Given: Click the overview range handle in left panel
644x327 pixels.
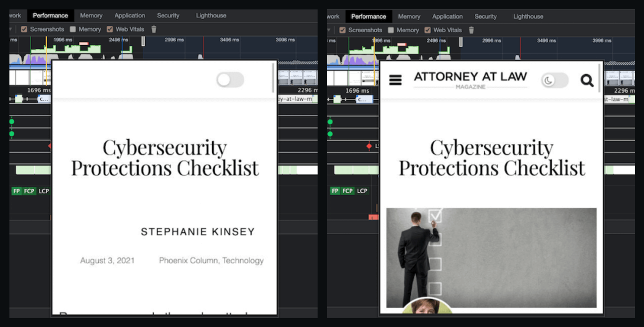Looking at the screenshot, I should click(x=143, y=41).
